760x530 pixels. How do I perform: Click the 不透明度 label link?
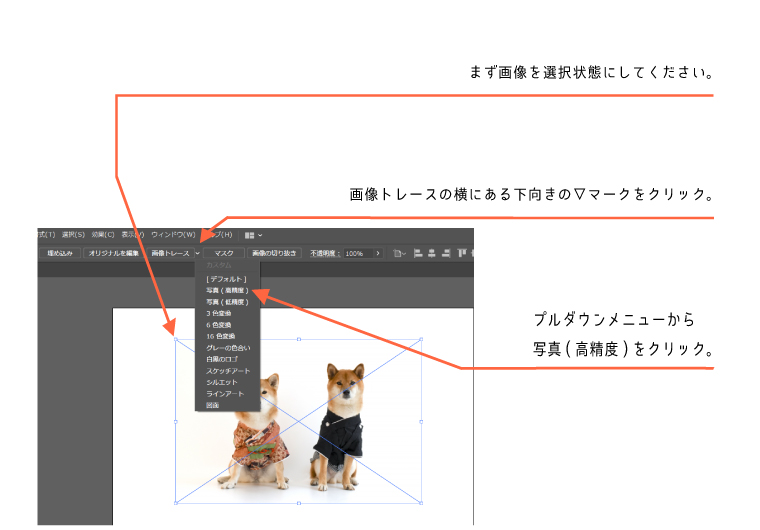coord(323,253)
